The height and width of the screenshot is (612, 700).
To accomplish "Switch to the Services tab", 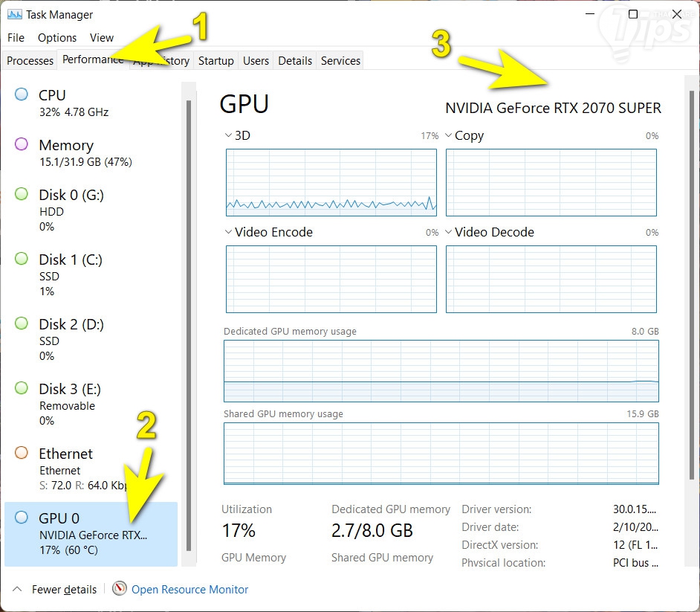I will pyautogui.click(x=340, y=61).
